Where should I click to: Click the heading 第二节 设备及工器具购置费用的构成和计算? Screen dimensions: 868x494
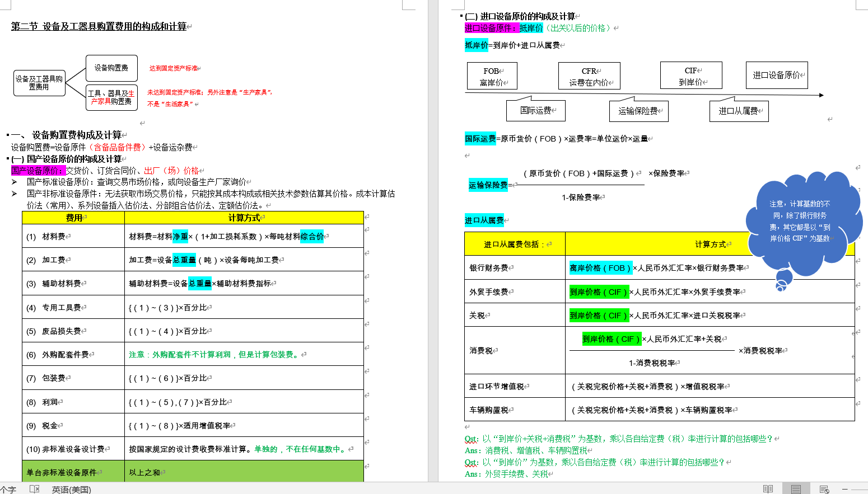pos(99,26)
